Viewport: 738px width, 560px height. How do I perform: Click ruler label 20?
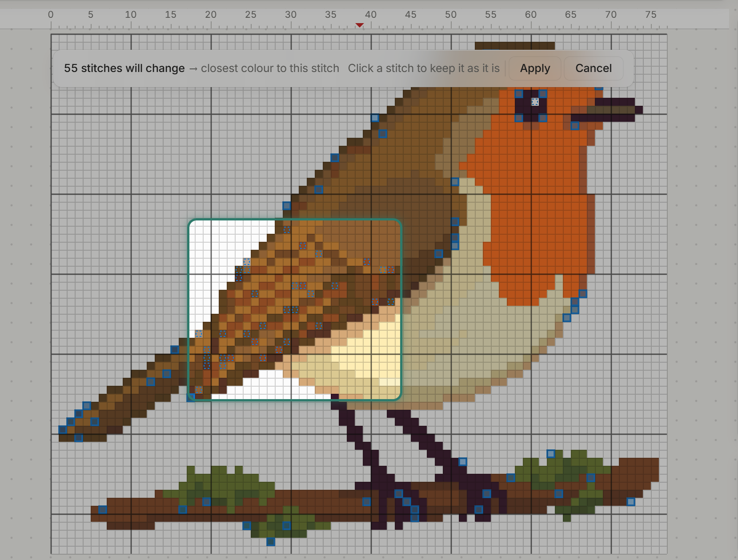pyautogui.click(x=211, y=15)
